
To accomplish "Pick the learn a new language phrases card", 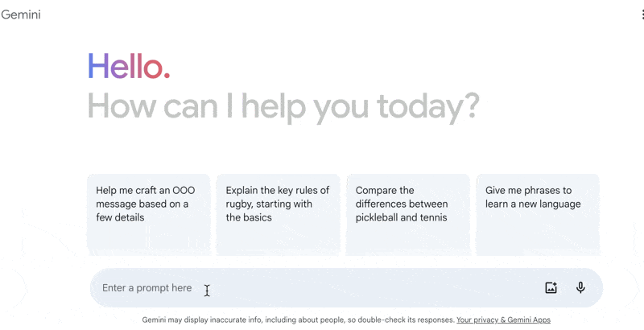I will tap(538, 215).
